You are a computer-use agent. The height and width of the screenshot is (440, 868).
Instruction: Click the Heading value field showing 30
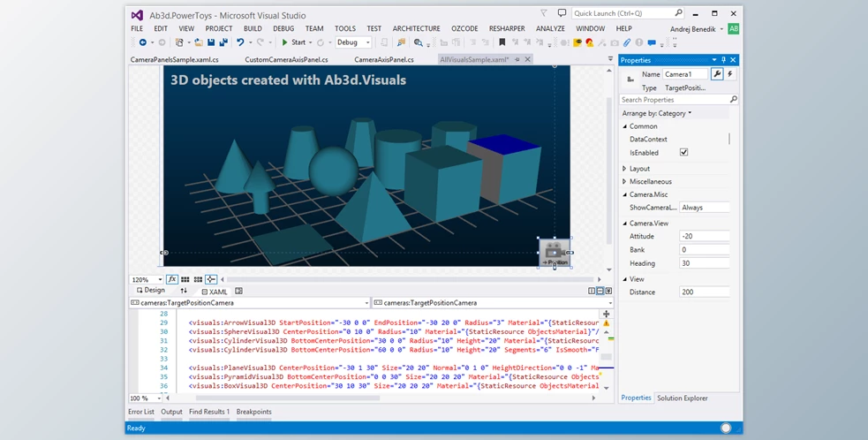[704, 263]
